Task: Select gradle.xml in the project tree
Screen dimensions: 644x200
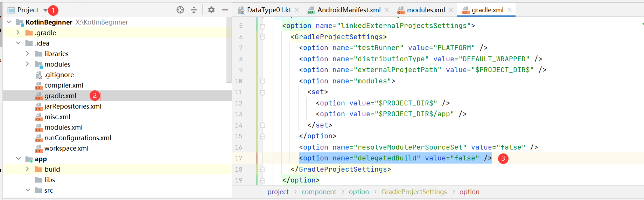Action: point(60,96)
